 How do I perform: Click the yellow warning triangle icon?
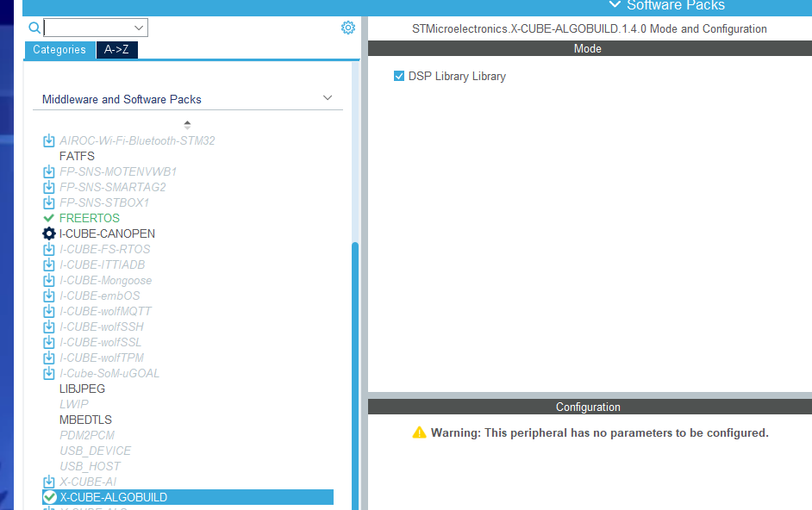419,432
